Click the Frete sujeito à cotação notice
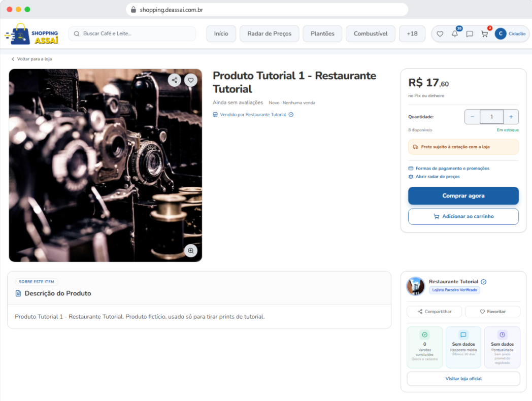The image size is (532, 401). (x=463, y=147)
